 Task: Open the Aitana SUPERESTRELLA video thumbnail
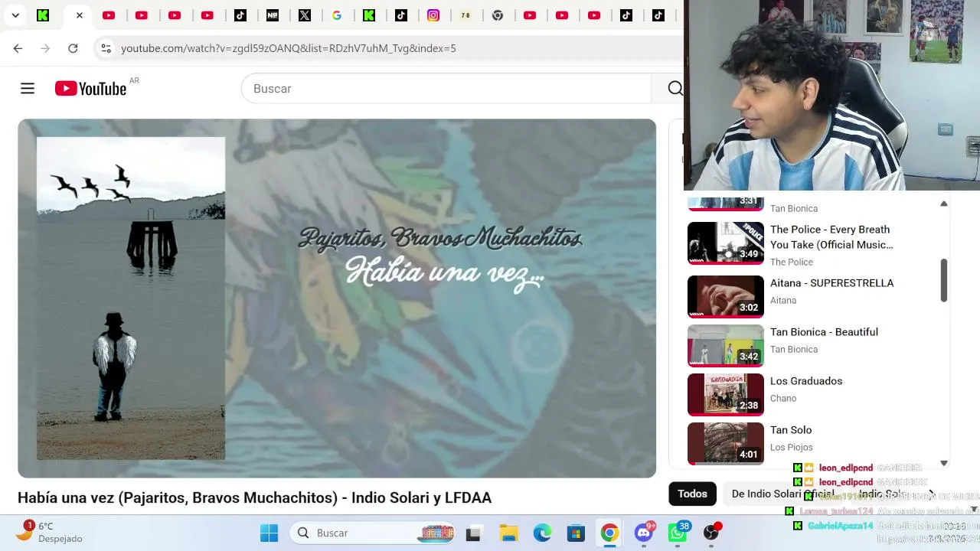click(726, 296)
